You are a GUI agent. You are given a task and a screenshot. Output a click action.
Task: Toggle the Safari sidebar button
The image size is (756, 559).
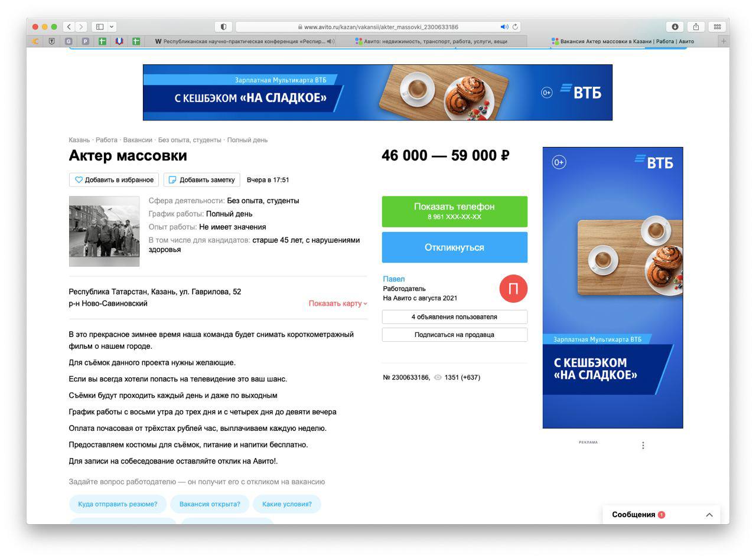pyautogui.click(x=100, y=27)
